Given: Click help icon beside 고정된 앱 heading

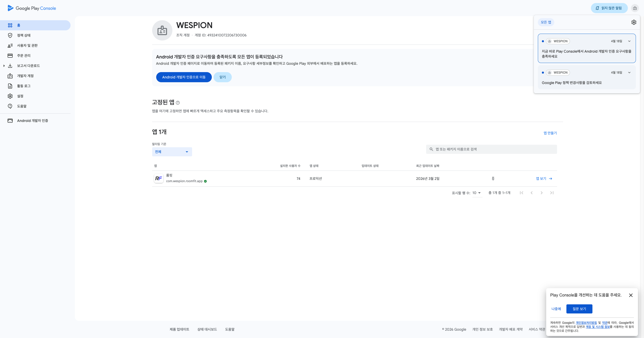Looking at the screenshot, I should 178,103.
